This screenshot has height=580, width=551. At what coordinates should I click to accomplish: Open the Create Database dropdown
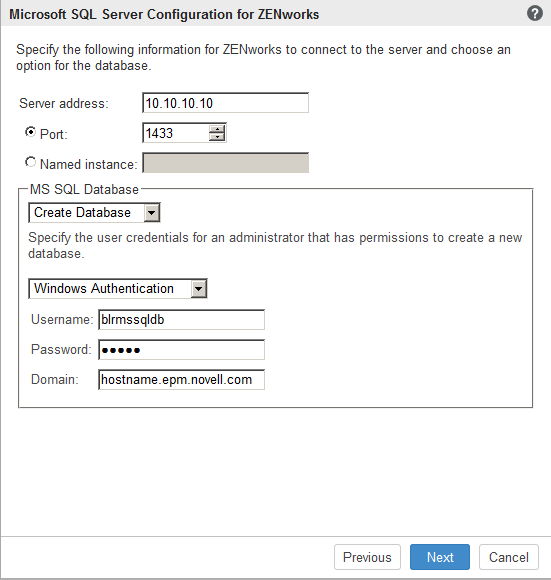coord(94,213)
